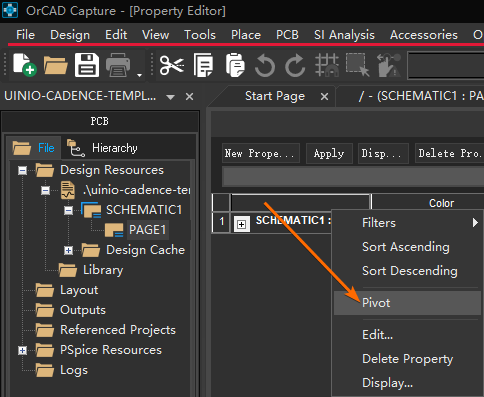The image size is (484, 397).
Task: Click the Apply button
Action: 329,153
